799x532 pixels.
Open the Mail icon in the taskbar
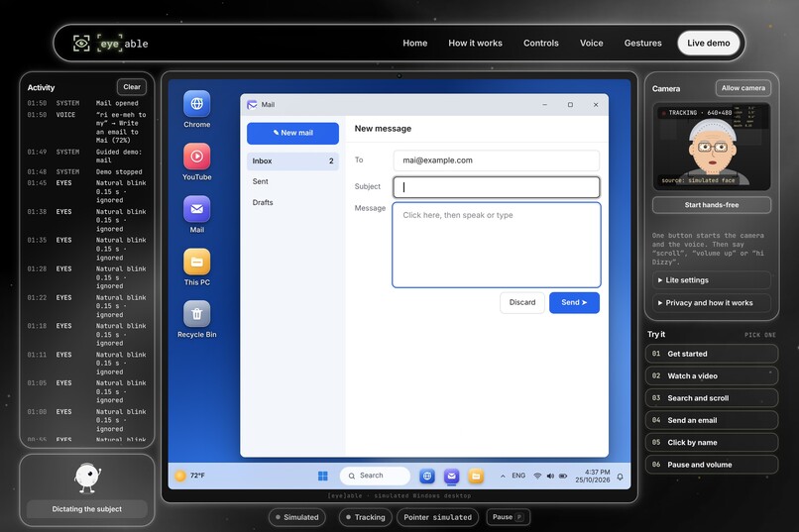(x=451, y=476)
